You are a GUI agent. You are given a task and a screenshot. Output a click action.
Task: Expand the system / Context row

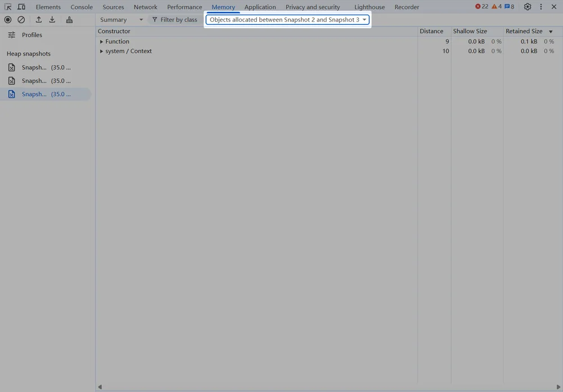[101, 51]
